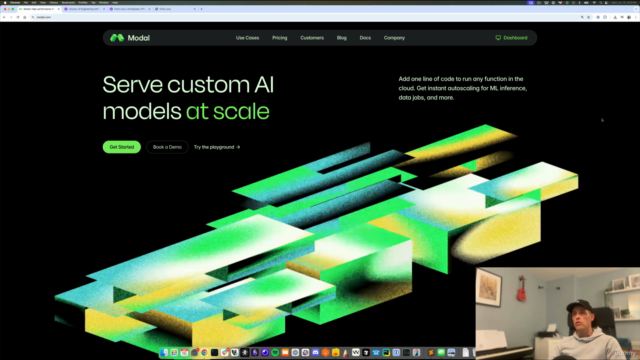This screenshot has width=640, height=360.
Task: Switch to the second browser tab
Action: point(84,9)
